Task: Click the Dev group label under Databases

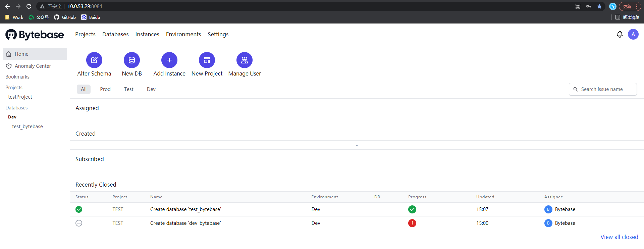Action: (12, 117)
